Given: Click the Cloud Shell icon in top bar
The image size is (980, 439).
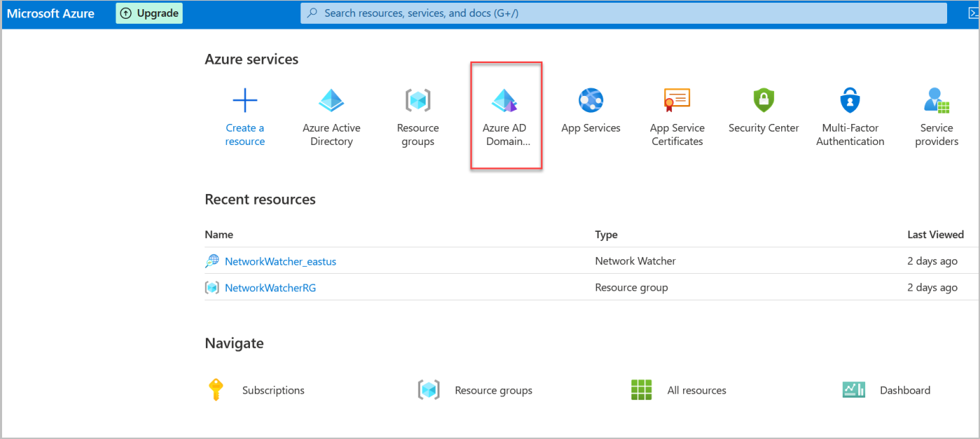Looking at the screenshot, I should point(973,13).
